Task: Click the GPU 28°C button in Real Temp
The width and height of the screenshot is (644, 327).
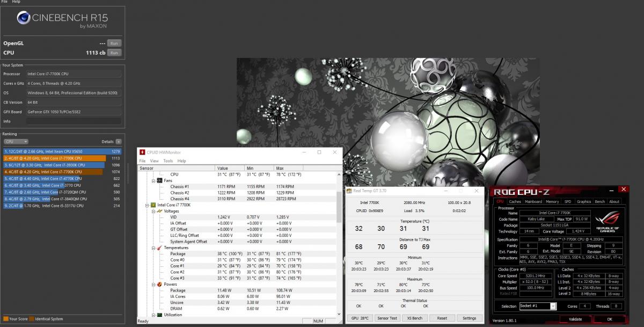Action: point(359,318)
